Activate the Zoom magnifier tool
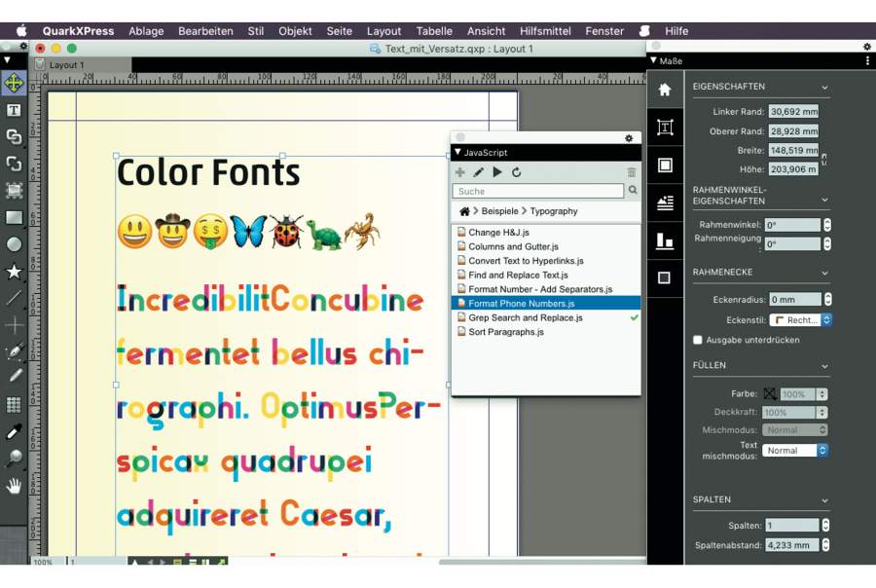Viewport: 876px width, 588px height. coord(14,459)
